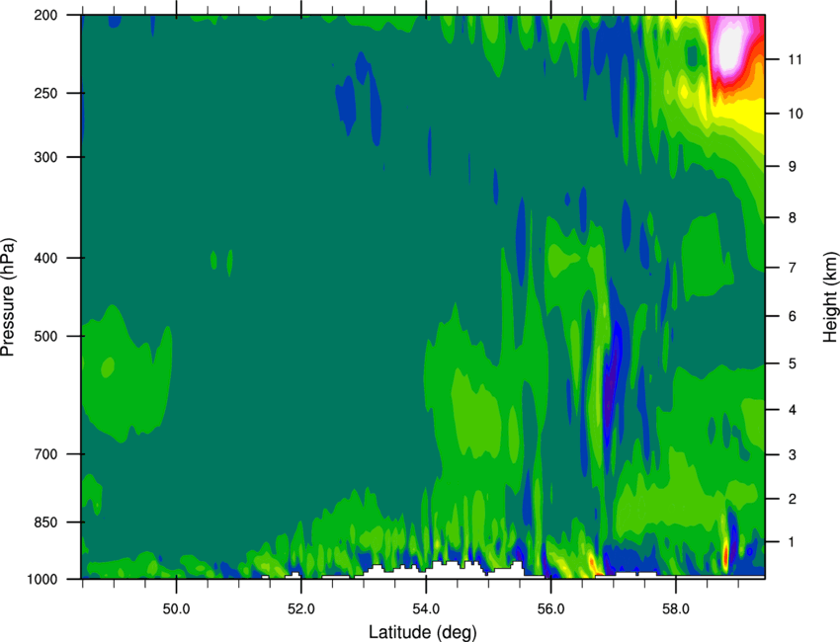This screenshot has width=840, height=642.
Task: Select the 1000 pressure tick label
Action: click(42, 579)
